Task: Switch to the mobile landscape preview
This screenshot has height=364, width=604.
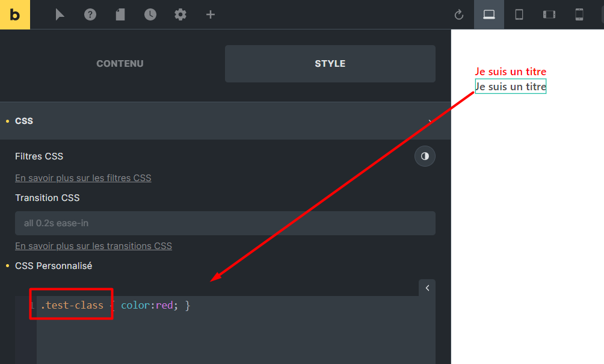Action: click(549, 14)
